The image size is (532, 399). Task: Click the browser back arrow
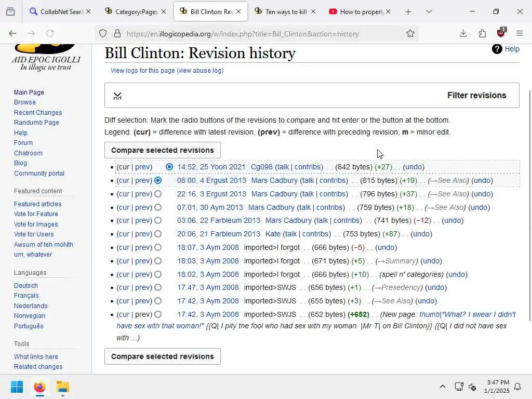(x=12, y=33)
